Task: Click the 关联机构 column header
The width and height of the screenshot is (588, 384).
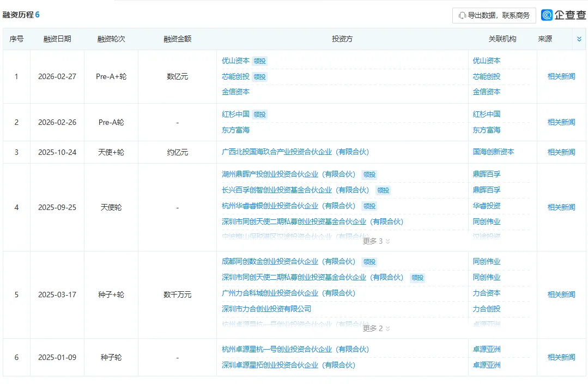Action: 502,39
